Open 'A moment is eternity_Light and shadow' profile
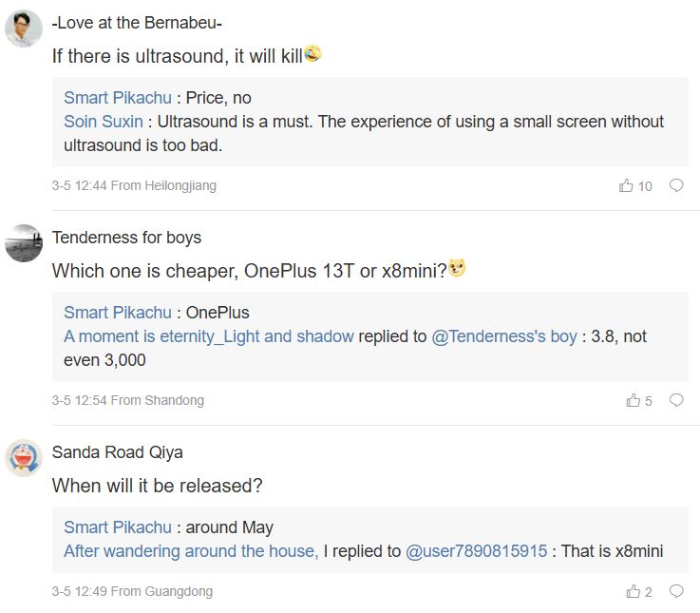 pyautogui.click(x=209, y=336)
